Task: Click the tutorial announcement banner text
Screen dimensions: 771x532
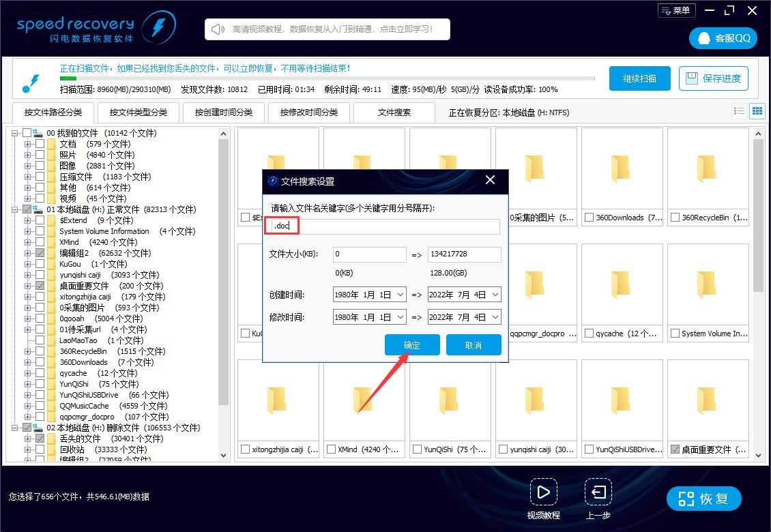Action: coord(333,29)
